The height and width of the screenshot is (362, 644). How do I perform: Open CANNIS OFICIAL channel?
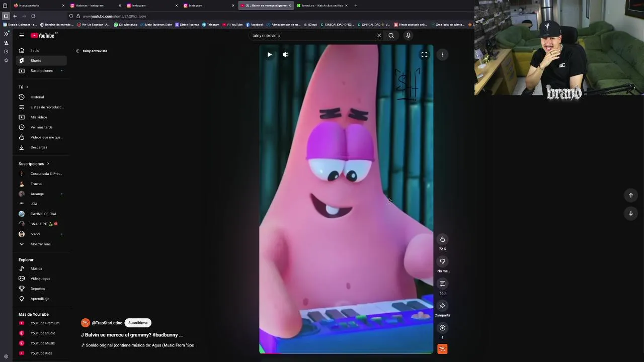point(40,214)
